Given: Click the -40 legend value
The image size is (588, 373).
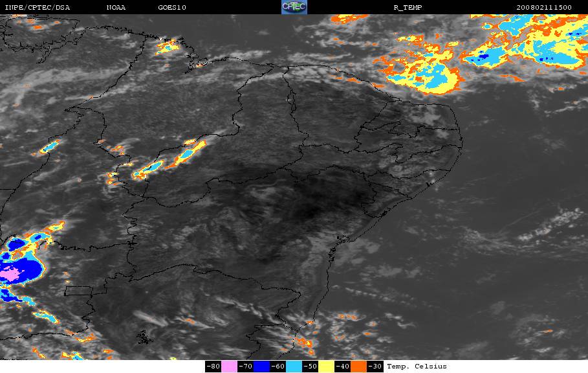Looking at the screenshot, I should coord(343,367).
